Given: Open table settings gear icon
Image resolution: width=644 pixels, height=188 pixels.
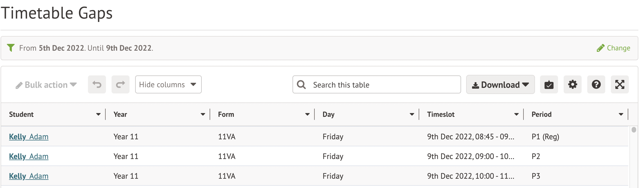Looking at the screenshot, I should tap(572, 84).
